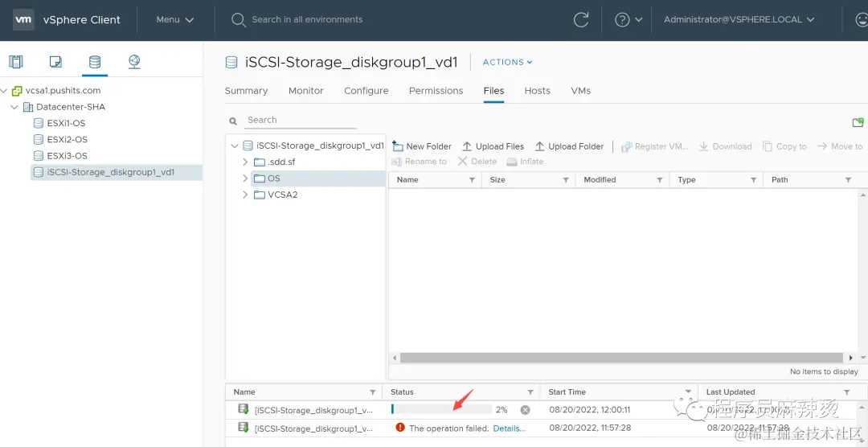This screenshot has height=447, width=868.
Task: Click the upload progress bar at 2%
Action: (441, 409)
